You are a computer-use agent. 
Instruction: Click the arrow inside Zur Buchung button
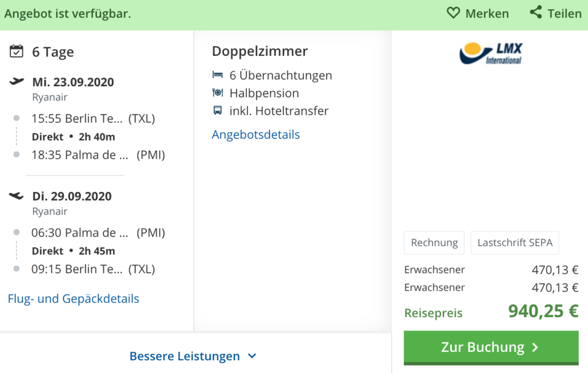535,347
